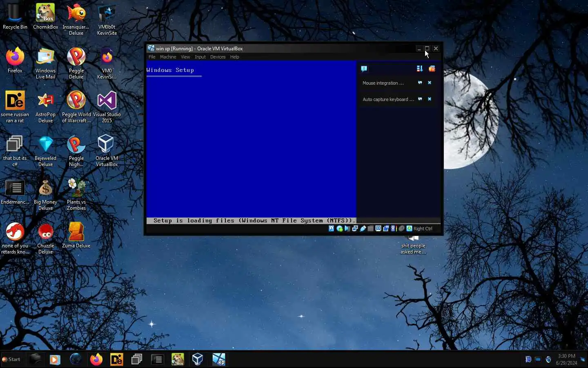Select the Big Money Deluxe desktop icon
This screenshot has width=588, height=368.
(x=46, y=195)
